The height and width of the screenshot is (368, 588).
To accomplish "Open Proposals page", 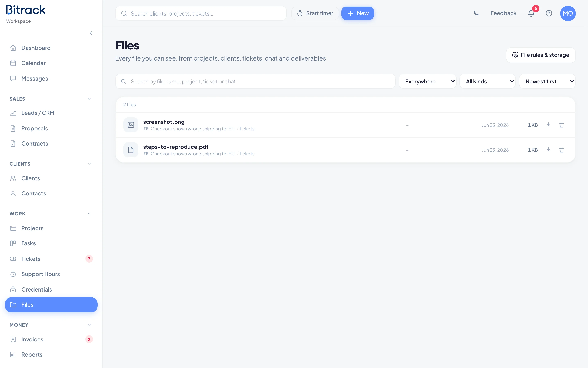I will 51,129.
